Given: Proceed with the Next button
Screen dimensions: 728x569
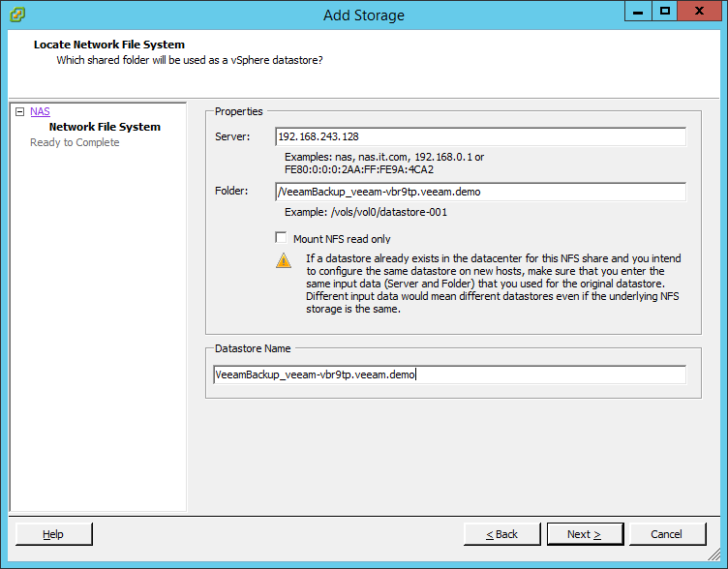Looking at the screenshot, I should (585, 534).
